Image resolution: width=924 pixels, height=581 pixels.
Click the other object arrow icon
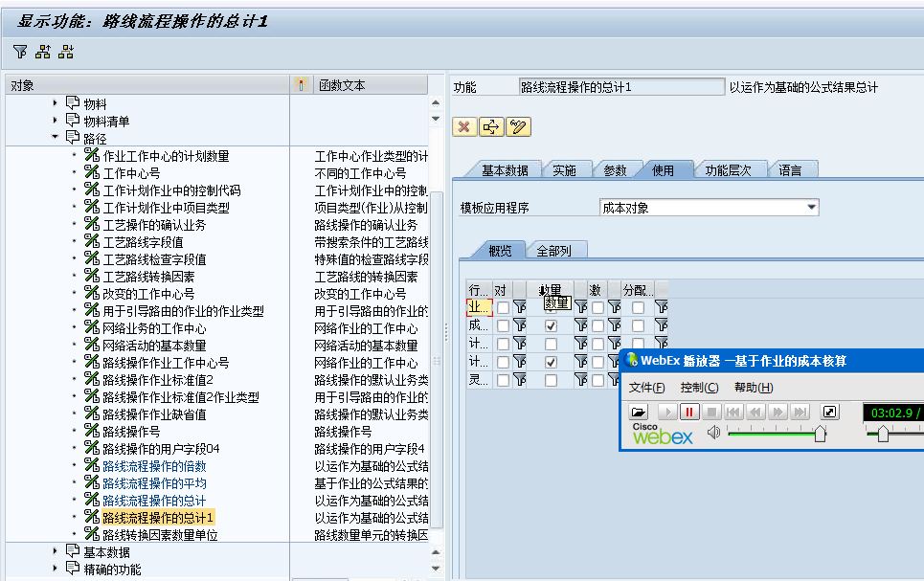pyautogui.click(x=491, y=126)
